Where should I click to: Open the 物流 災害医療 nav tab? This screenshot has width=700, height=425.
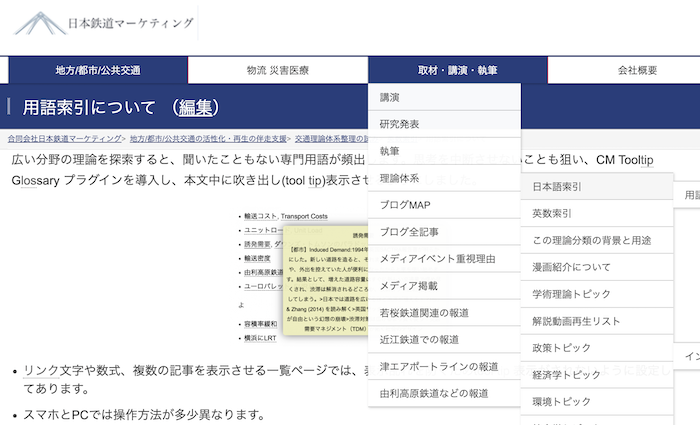pos(278,70)
